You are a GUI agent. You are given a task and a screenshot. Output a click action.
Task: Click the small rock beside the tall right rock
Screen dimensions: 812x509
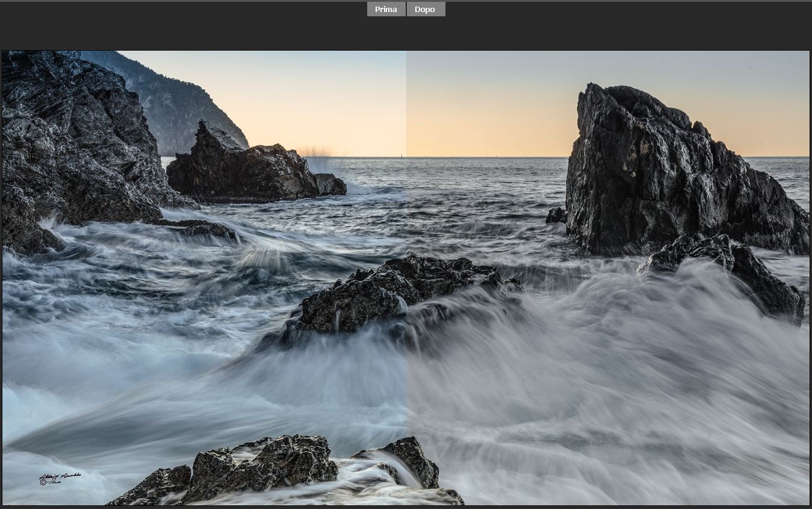tap(556, 216)
